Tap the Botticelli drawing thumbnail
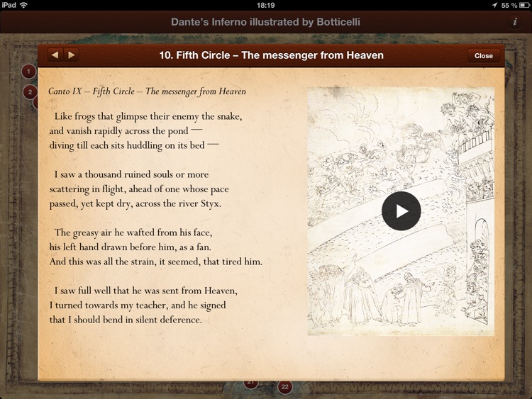This screenshot has width=532, height=399. tap(401, 211)
